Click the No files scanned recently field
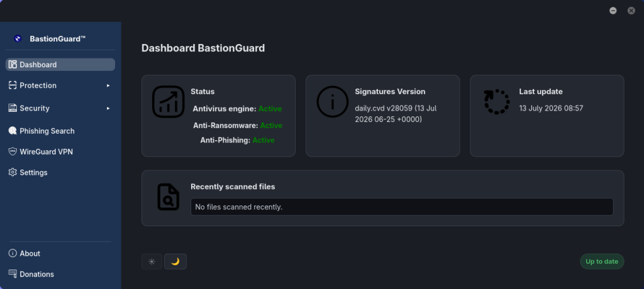The height and width of the screenshot is (289, 644). pos(402,207)
